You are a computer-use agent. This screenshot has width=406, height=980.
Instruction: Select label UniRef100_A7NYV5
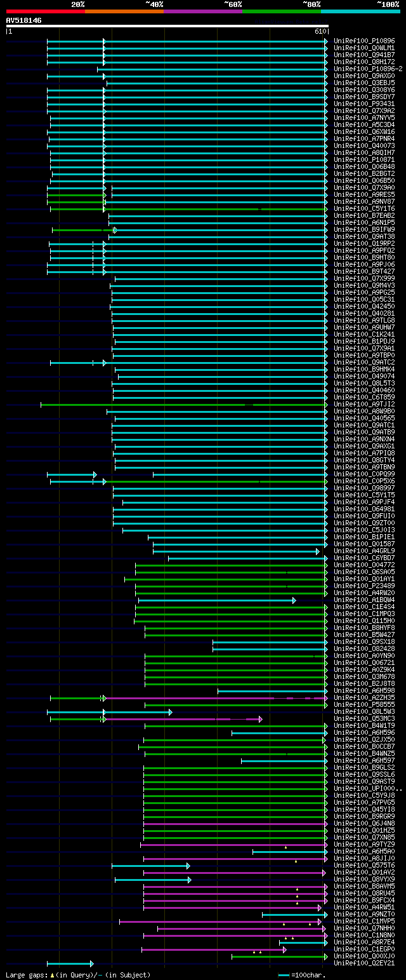click(x=364, y=118)
